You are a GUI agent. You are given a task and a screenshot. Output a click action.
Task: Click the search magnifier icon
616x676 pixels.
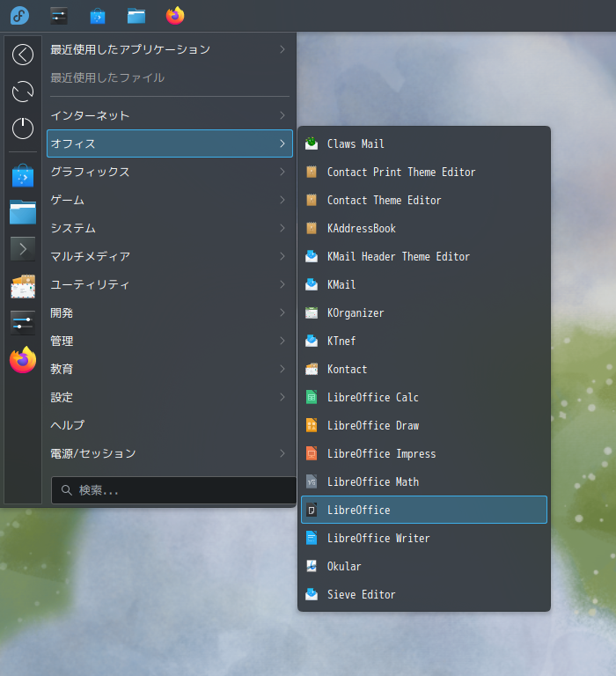66,490
